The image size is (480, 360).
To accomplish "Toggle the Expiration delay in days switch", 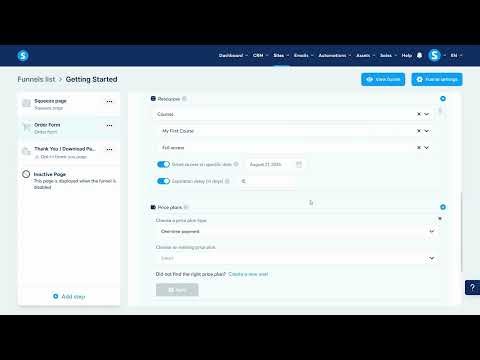I will 163,181.
